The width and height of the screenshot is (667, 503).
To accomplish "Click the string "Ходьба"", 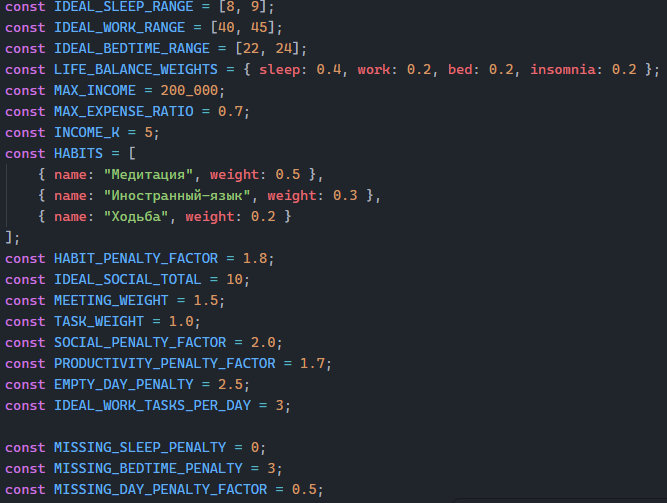I will [136, 217].
